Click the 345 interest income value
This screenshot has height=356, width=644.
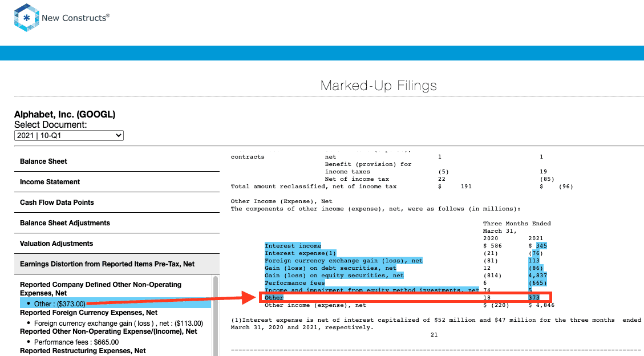pyautogui.click(x=541, y=246)
